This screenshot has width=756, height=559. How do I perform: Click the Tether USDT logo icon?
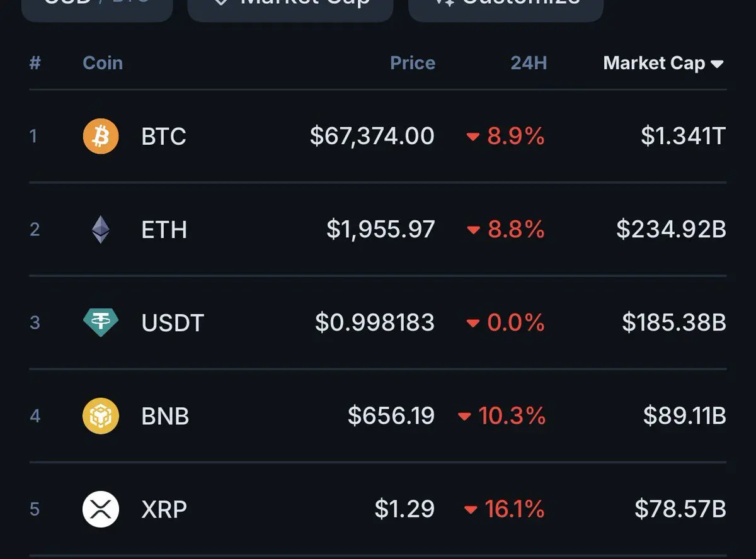tap(101, 322)
